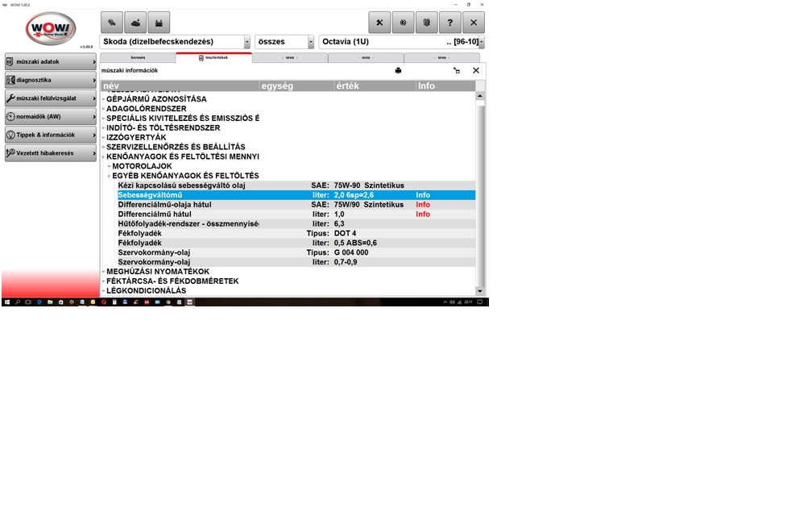812x508 pixels.
Task: Open diagnosztika menu
Action: coord(50,80)
